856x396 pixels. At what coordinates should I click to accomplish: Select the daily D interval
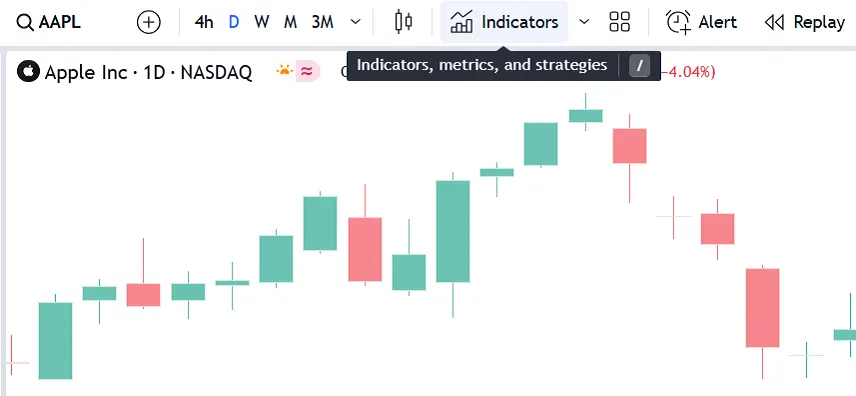point(234,22)
